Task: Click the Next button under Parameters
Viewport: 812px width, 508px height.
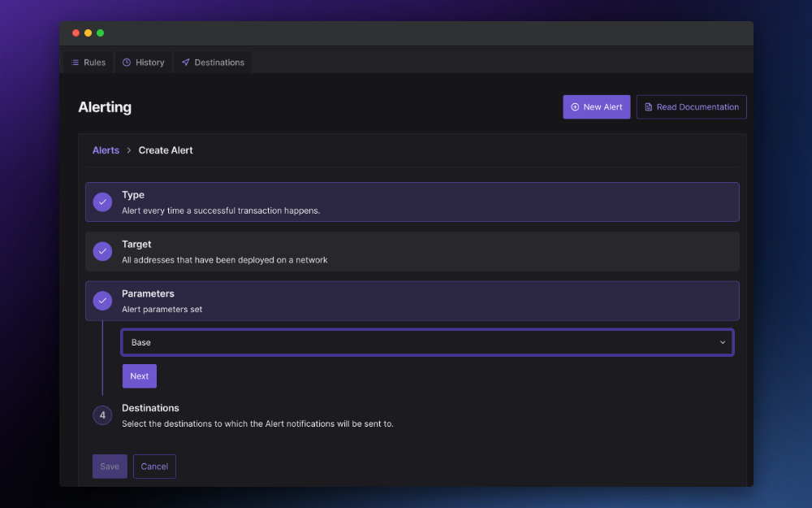Action: (139, 376)
